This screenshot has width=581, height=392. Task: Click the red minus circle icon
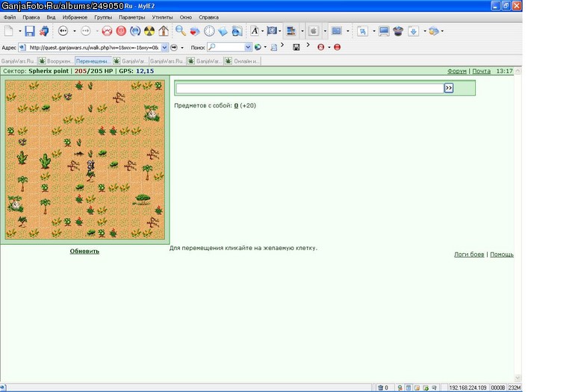[x=338, y=47]
